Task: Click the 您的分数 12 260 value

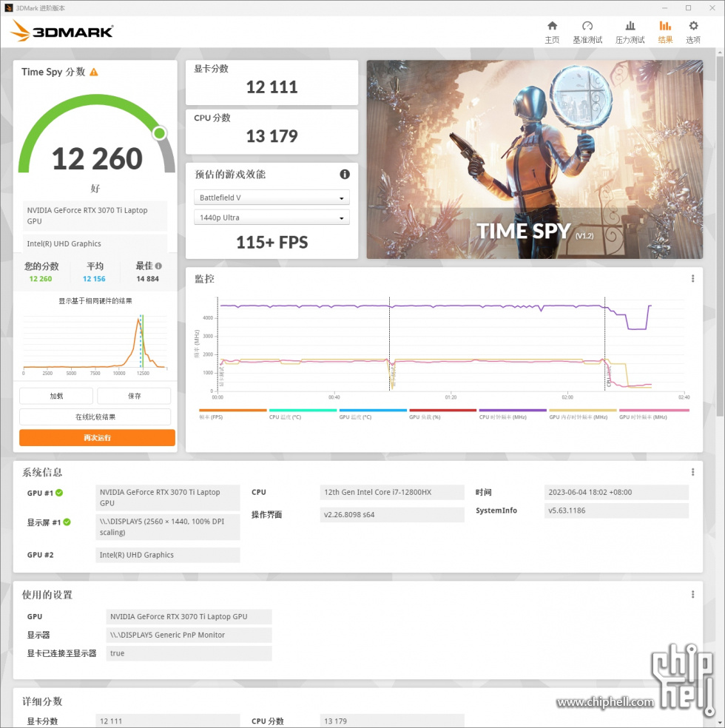Action: pos(41,279)
